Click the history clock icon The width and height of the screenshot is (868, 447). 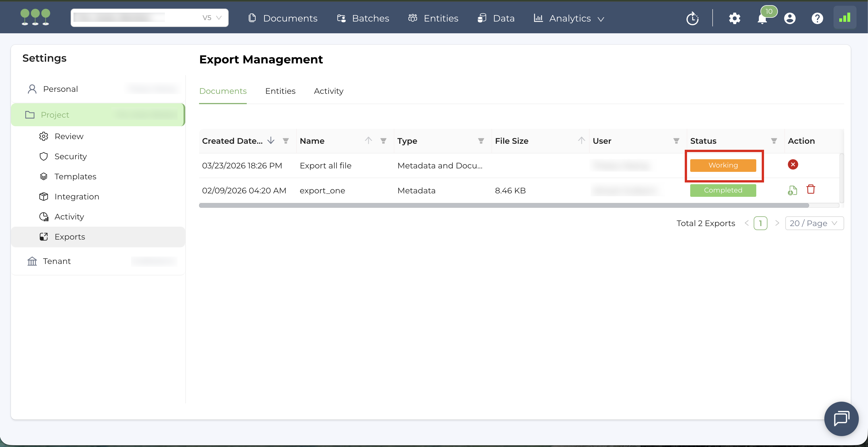pos(692,19)
